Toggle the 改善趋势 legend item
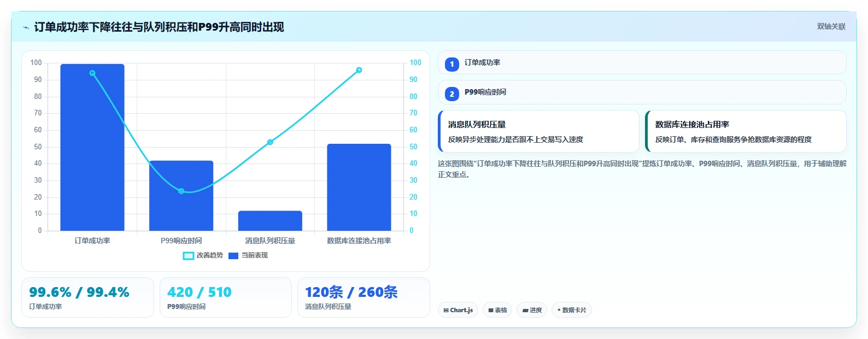The image size is (868, 339). pyautogui.click(x=203, y=255)
